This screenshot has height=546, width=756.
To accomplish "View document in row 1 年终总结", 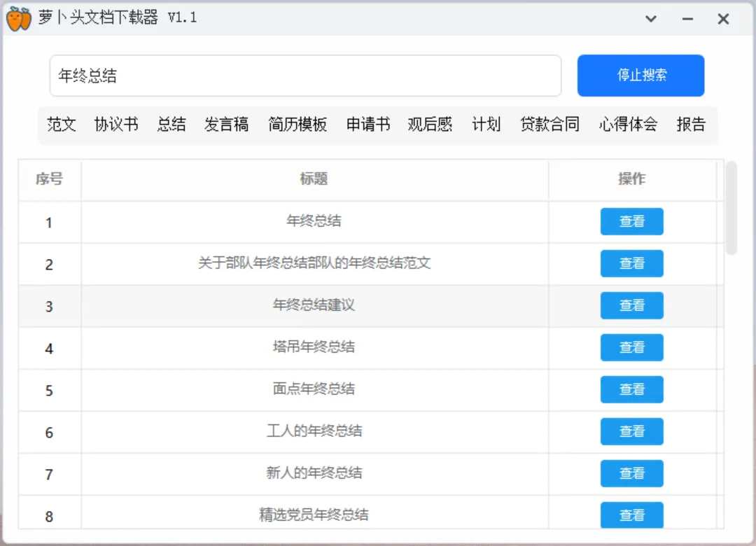I will click(x=631, y=221).
